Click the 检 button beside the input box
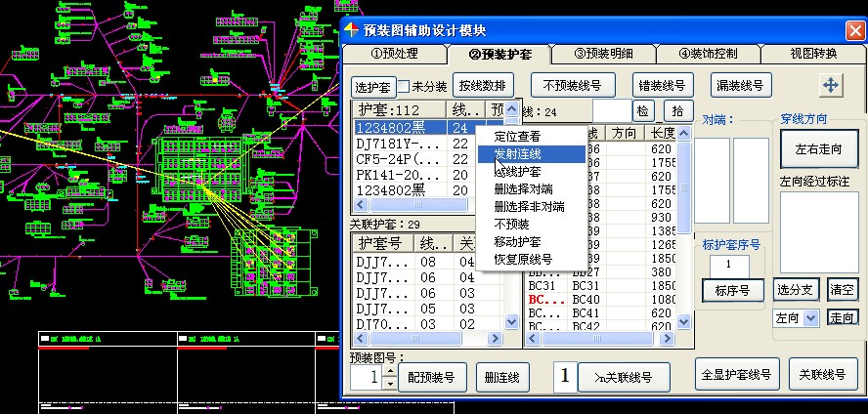This screenshot has width=868, height=414. [x=643, y=111]
